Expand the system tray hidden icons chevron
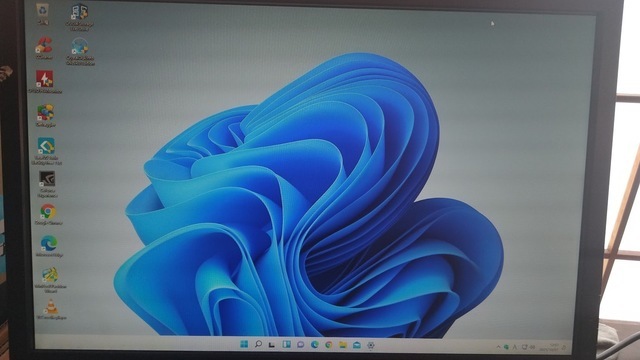Screen dimensions: 640x360 [498, 347]
